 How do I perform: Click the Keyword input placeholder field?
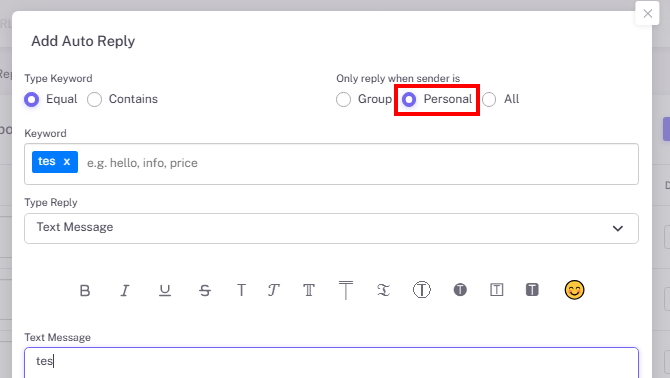359,163
